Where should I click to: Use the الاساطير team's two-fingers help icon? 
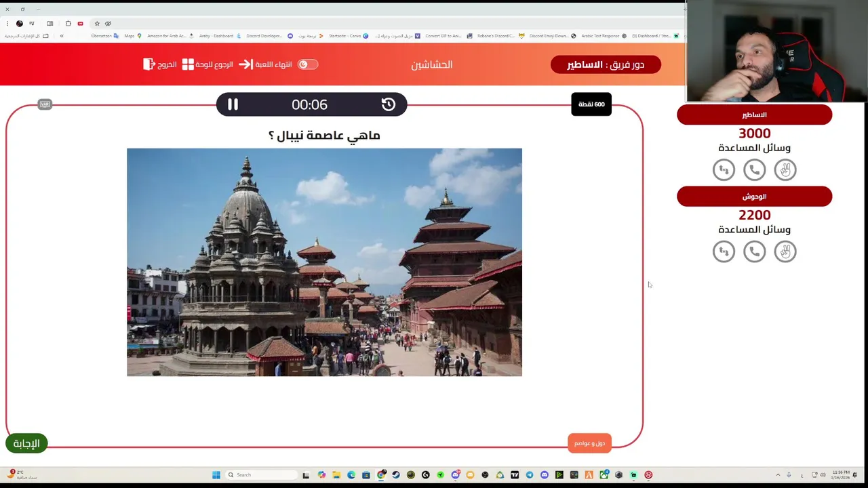785,169
